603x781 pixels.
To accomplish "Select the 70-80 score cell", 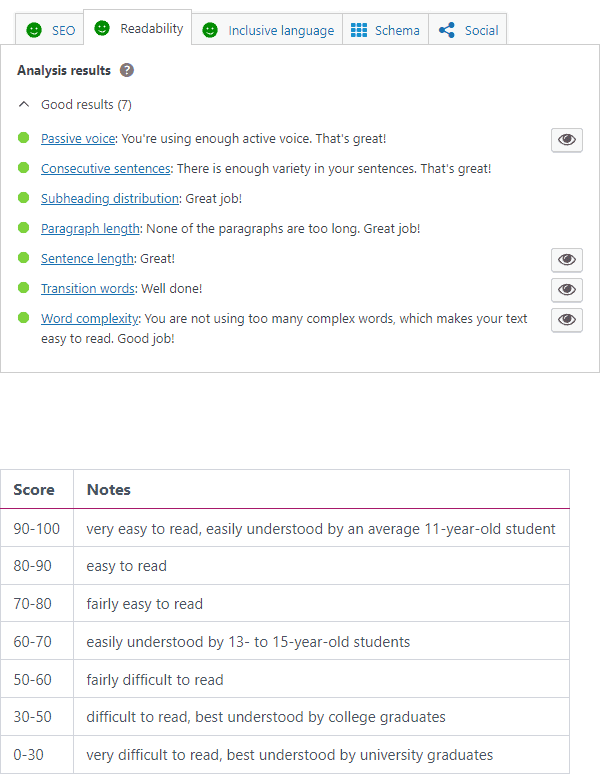I will 37,604.
